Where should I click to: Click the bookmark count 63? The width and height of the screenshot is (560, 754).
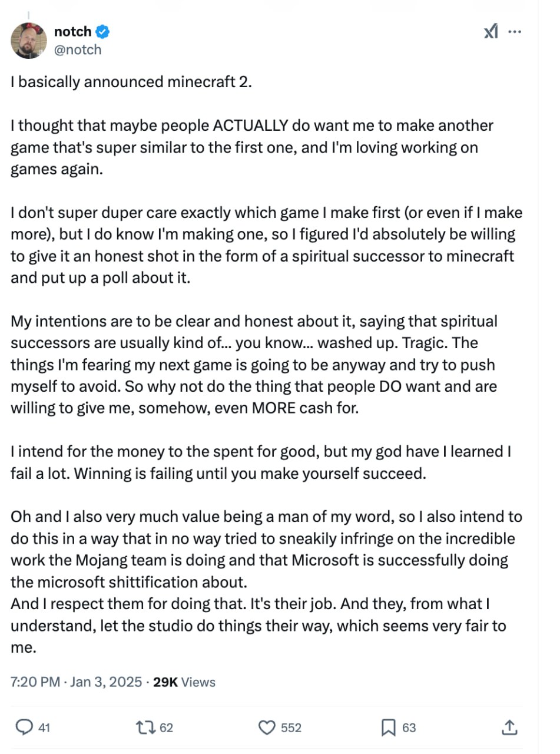[x=409, y=728]
